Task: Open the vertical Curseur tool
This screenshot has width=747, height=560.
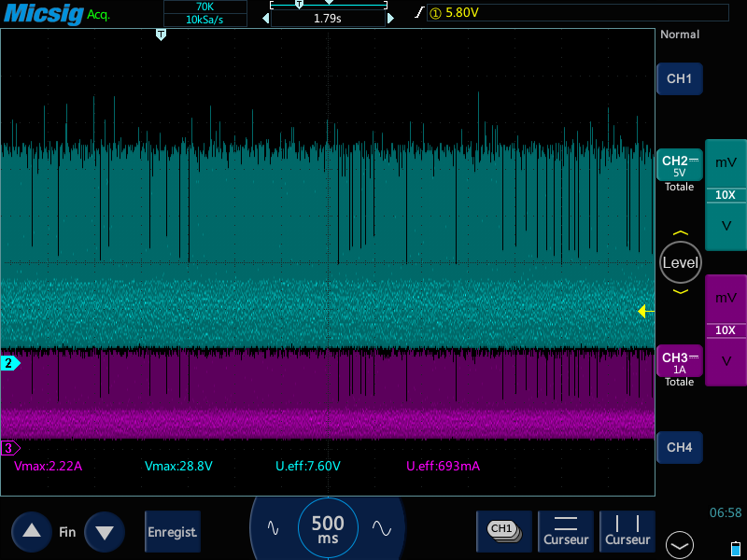Action: [x=627, y=531]
